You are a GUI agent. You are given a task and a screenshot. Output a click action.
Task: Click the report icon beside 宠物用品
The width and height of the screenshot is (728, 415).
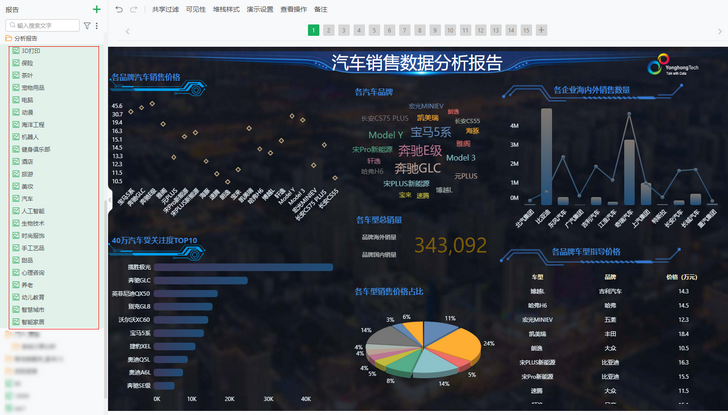[16, 87]
